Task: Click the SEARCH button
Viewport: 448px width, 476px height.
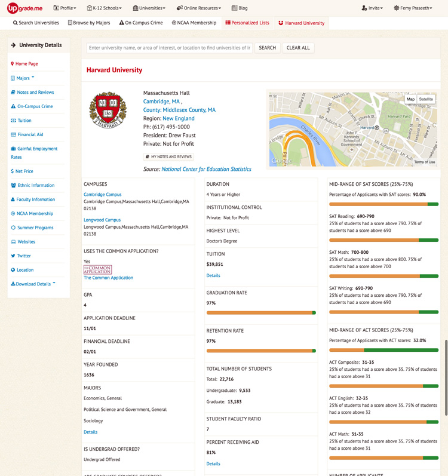Action: click(x=268, y=48)
